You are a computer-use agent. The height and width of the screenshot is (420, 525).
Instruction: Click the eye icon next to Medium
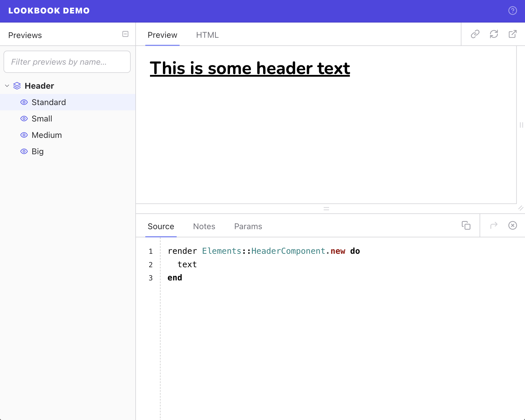[x=24, y=135]
